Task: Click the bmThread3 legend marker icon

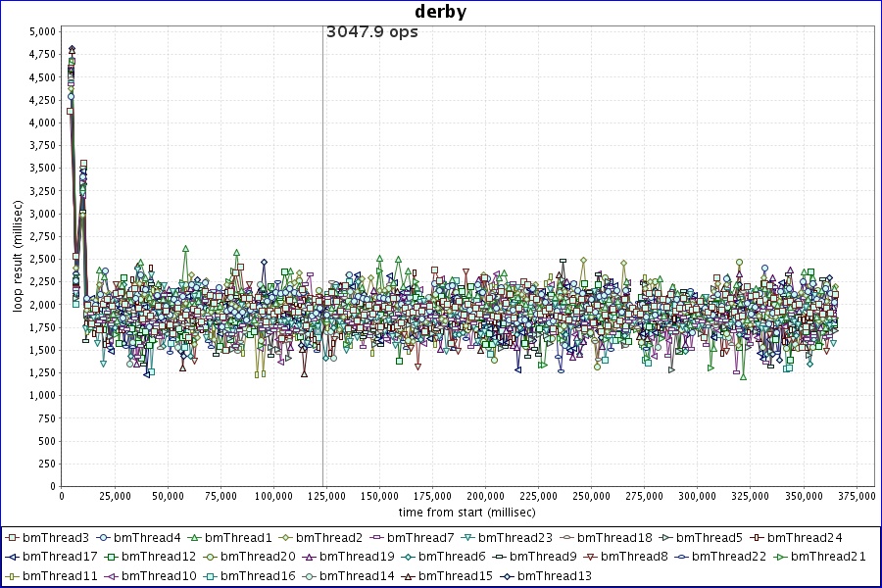Action: tap(11, 538)
